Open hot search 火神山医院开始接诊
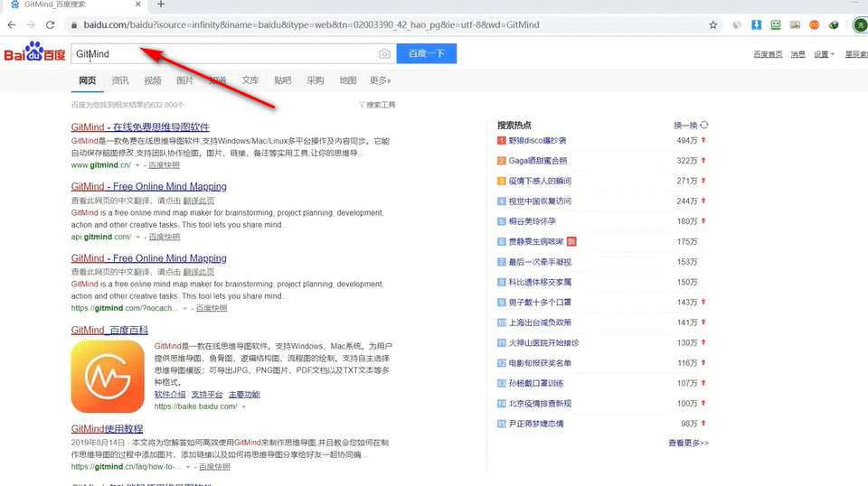The height and width of the screenshot is (486, 868). [x=543, y=342]
